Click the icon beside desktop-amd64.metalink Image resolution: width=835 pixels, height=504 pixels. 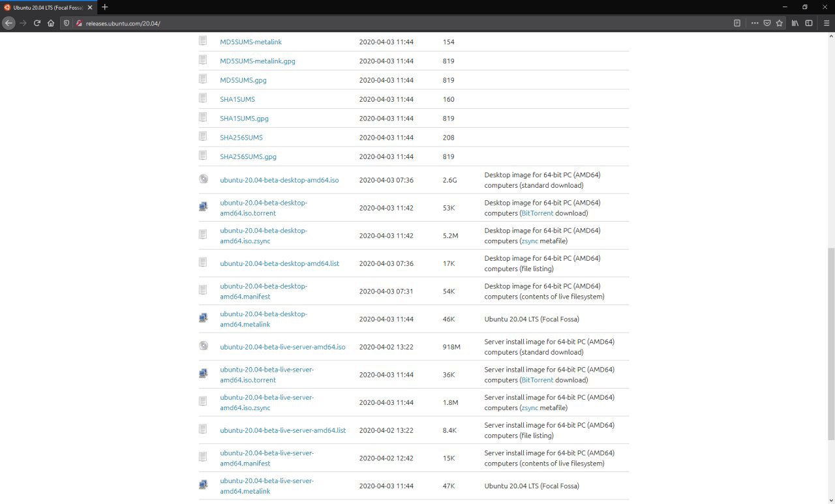[204, 318]
